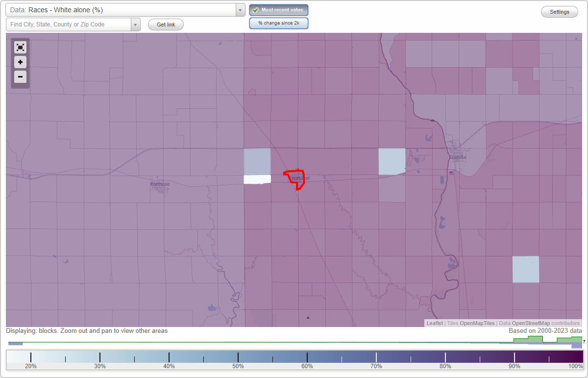Open the Settings panel
This screenshot has width=588, height=378.
(559, 11)
